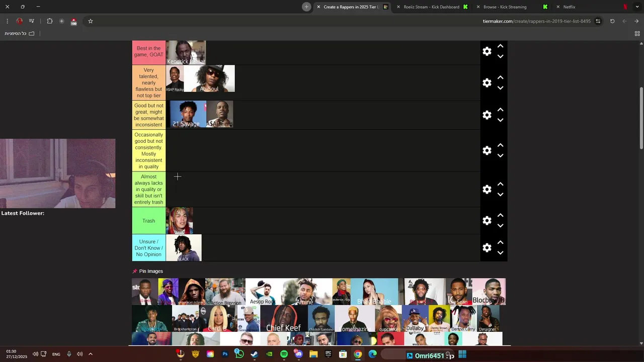Screen dimensions: 644x362
Task: Move the Good but not great tier up
Action: click(x=500, y=110)
